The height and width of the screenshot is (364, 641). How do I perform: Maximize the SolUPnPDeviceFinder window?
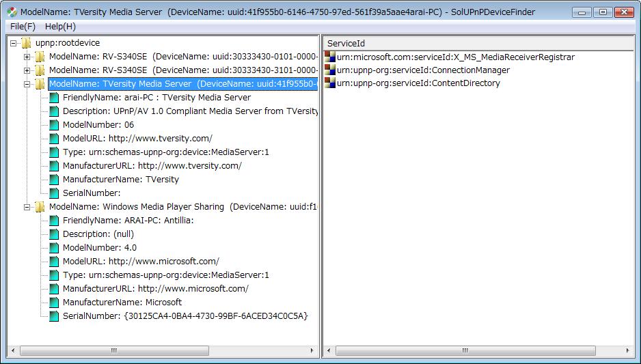pos(603,12)
